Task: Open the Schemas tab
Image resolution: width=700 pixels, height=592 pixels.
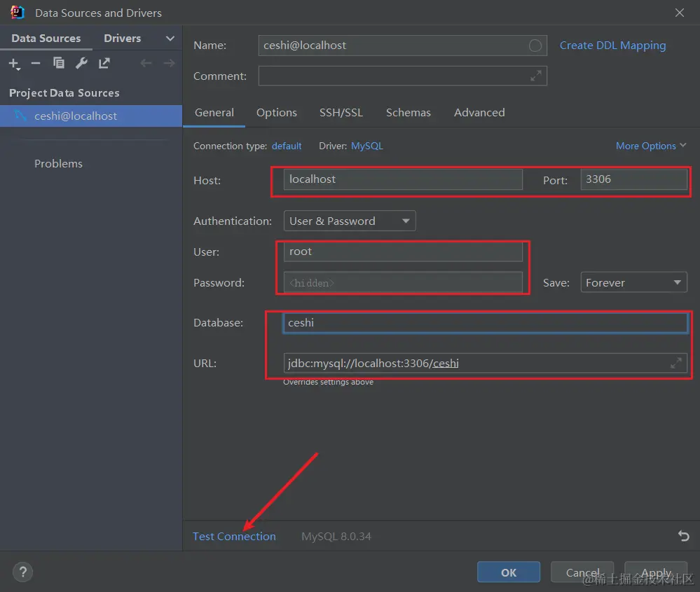Action: point(408,113)
